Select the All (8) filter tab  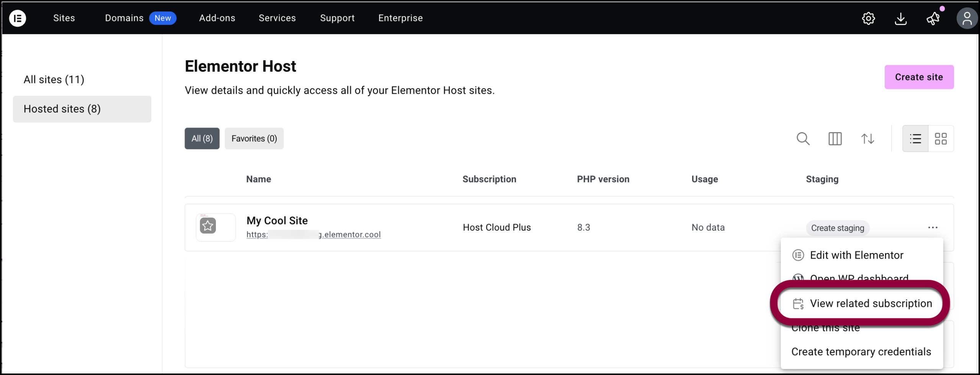point(202,139)
